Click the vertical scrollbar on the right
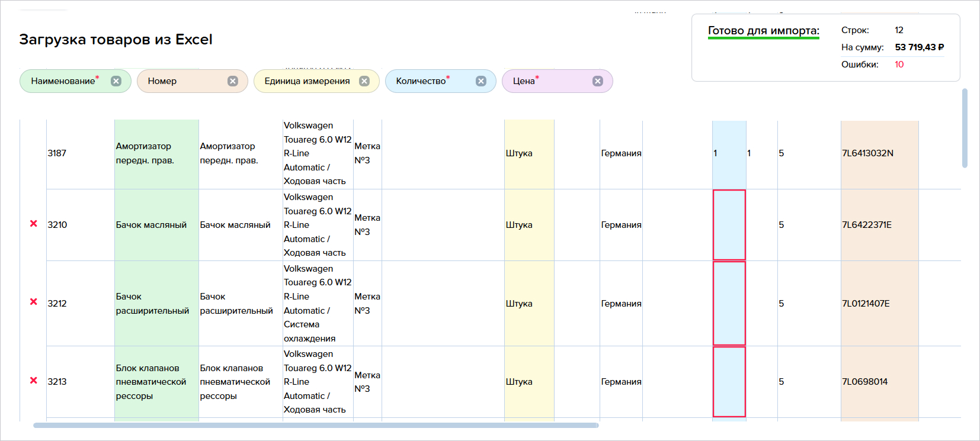The width and height of the screenshot is (980, 441). tap(965, 128)
